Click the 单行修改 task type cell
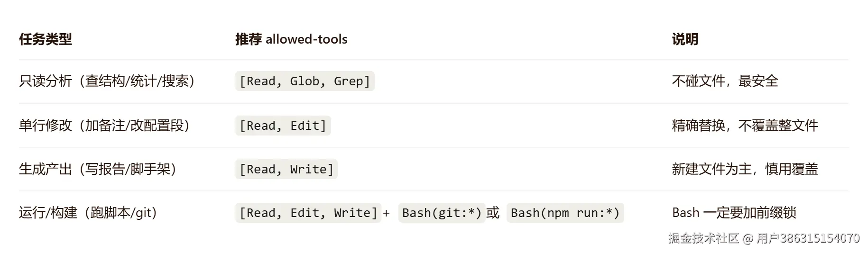This screenshot has height=253, width=868. (104, 126)
